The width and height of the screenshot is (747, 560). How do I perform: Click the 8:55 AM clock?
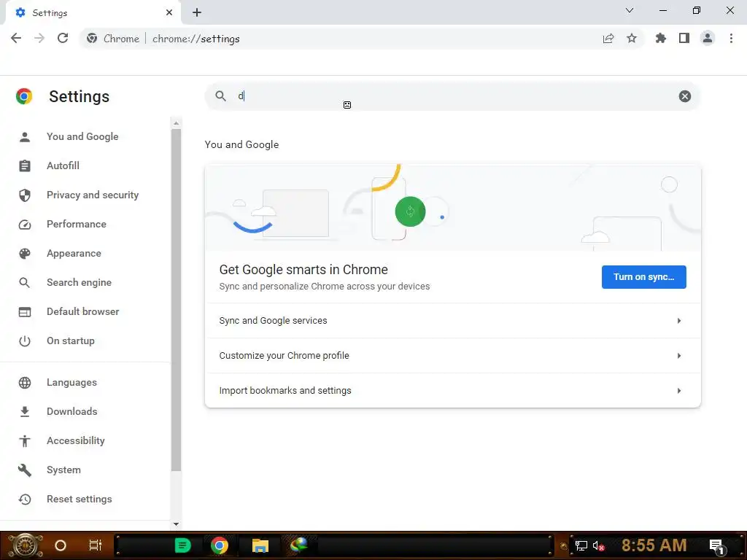click(654, 545)
